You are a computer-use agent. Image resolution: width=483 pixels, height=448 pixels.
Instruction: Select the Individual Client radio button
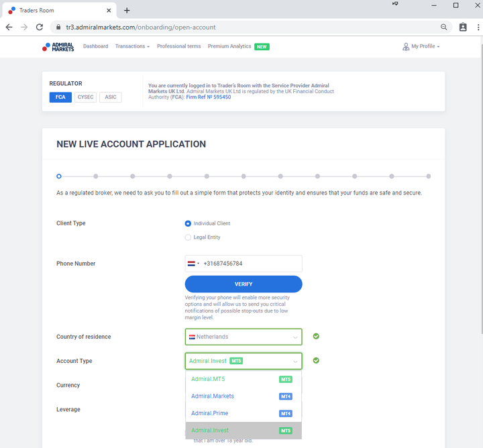pos(188,223)
